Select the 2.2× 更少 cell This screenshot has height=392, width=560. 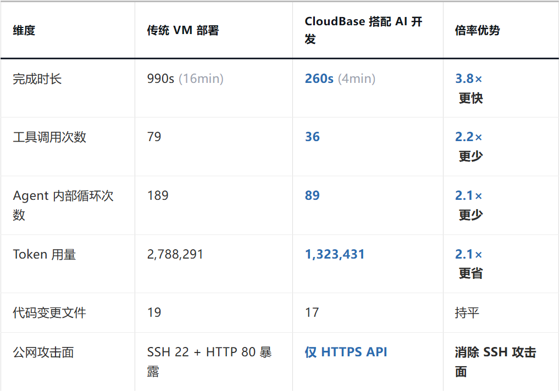(x=469, y=146)
